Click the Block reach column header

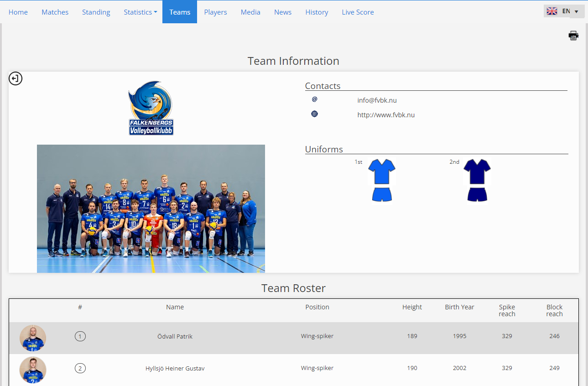(x=555, y=310)
